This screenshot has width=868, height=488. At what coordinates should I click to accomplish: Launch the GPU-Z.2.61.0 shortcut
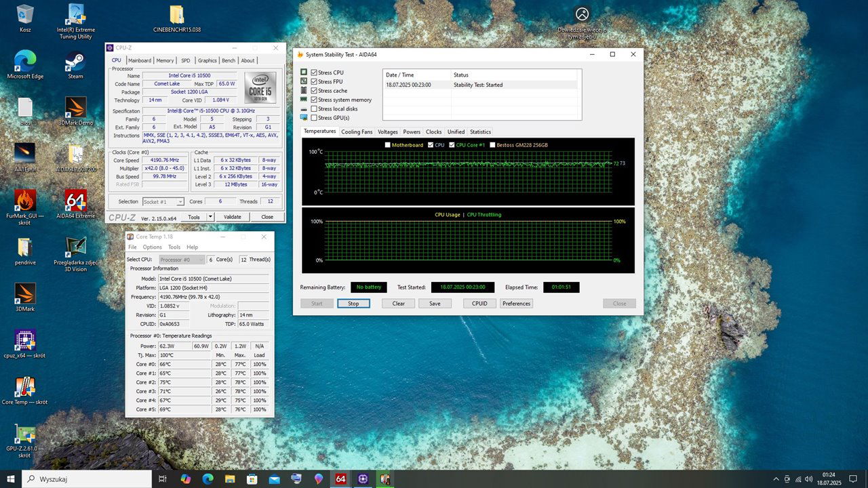25,441
